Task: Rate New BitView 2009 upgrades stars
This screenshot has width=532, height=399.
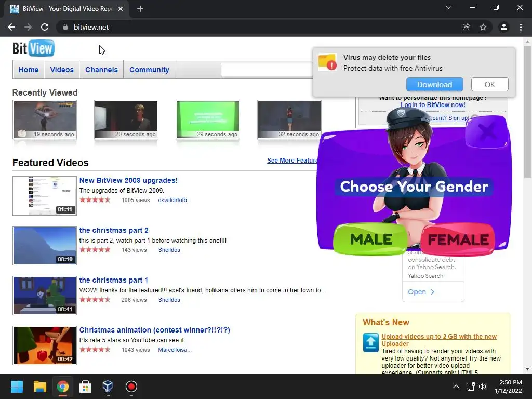Action: 95,200
